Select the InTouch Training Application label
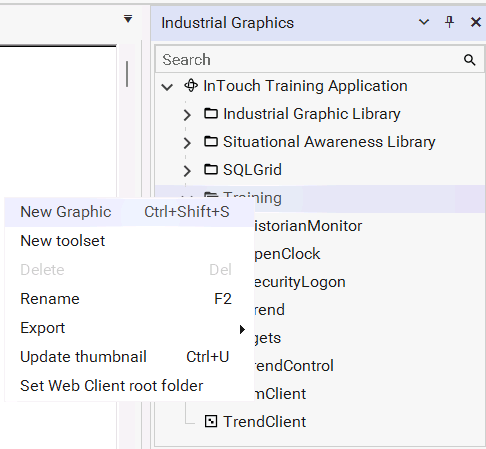 305,86
